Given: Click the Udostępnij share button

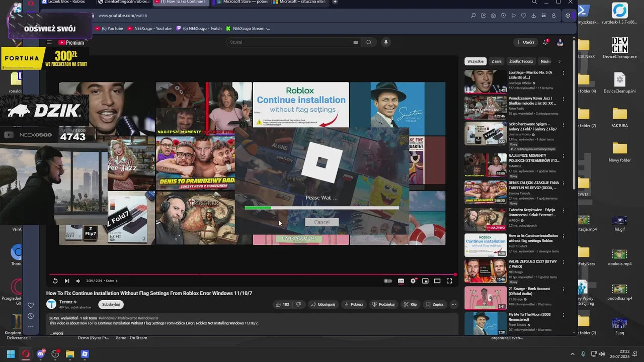Looking at the screenshot, I should (x=323, y=304).
